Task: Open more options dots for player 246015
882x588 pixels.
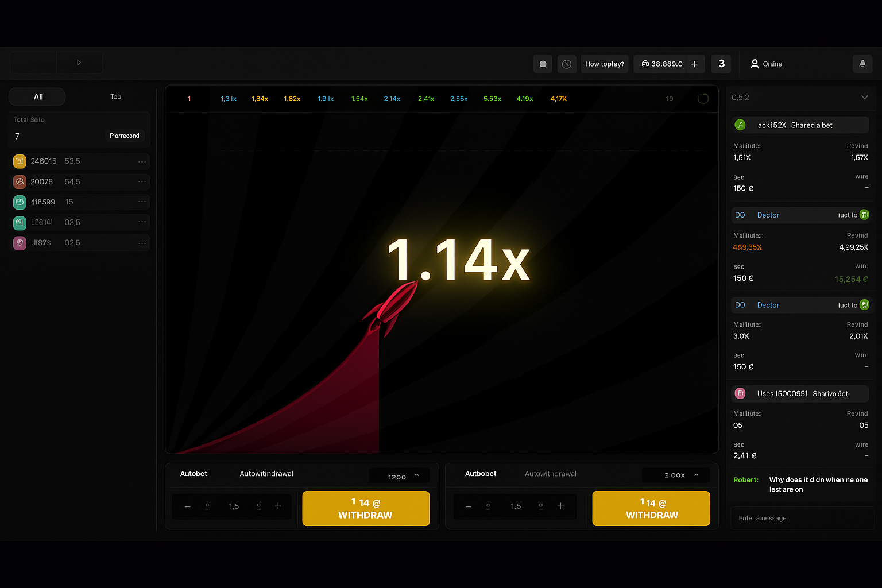Action: click(142, 161)
